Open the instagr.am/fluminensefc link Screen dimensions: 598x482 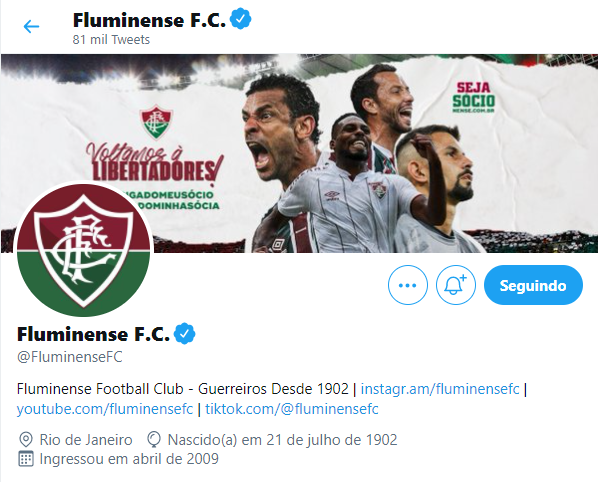pyautogui.click(x=440, y=389)
